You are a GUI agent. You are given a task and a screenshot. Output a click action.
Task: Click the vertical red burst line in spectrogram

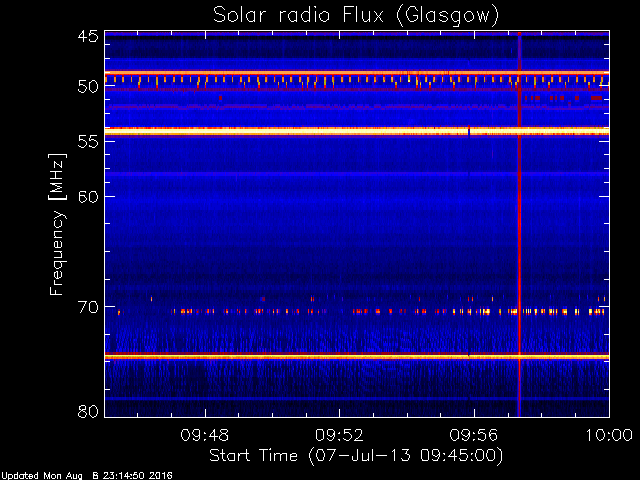pos(519,224)
